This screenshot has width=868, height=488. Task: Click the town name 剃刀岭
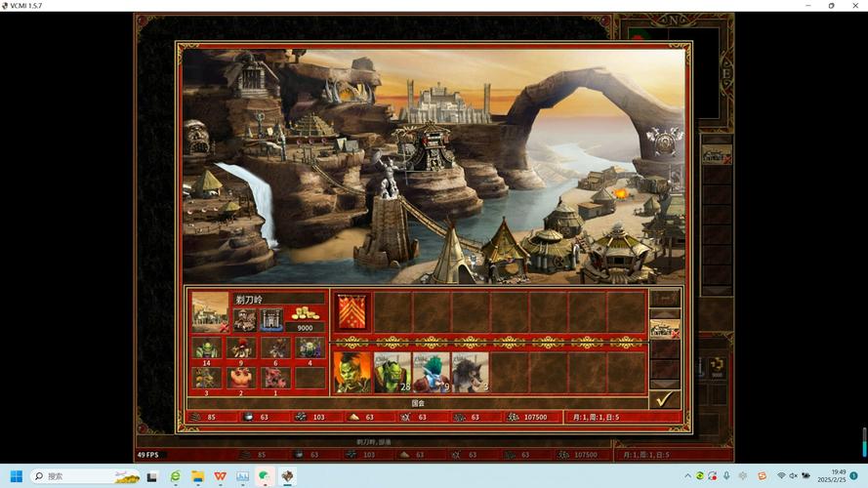249,300
